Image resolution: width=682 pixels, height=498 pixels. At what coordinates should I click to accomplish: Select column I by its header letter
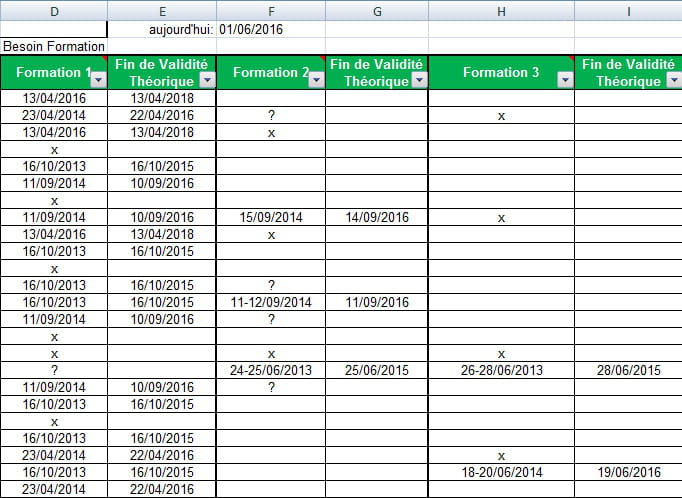628,11
